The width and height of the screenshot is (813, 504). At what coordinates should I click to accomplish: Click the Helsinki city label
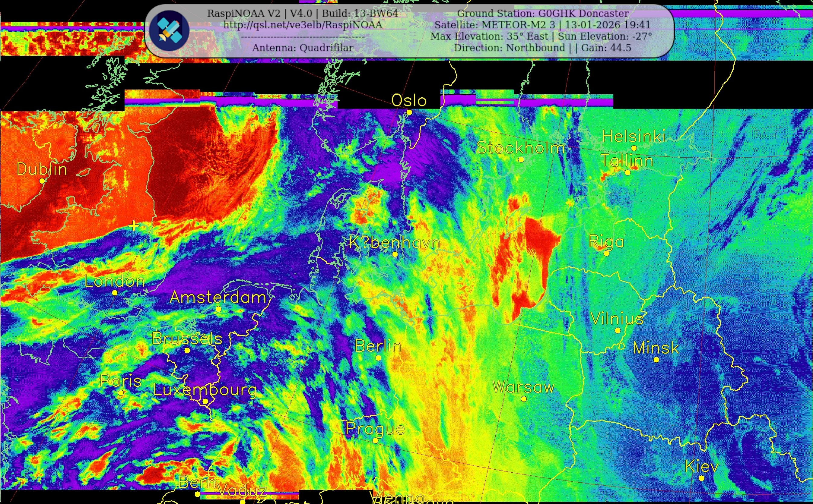(x=634, y=136)
